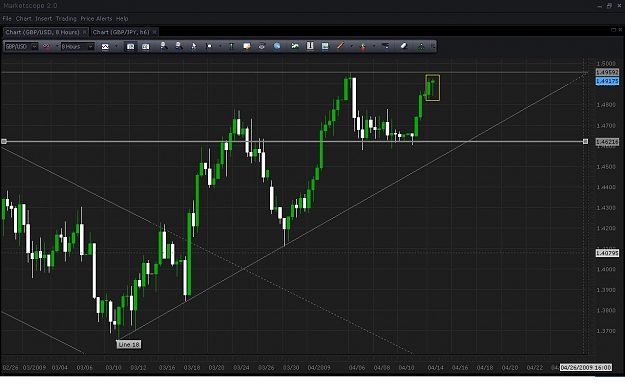This screenshot has height=391, width=625.
Task: Close the GBP/USD chart tab
Action: 85,32
